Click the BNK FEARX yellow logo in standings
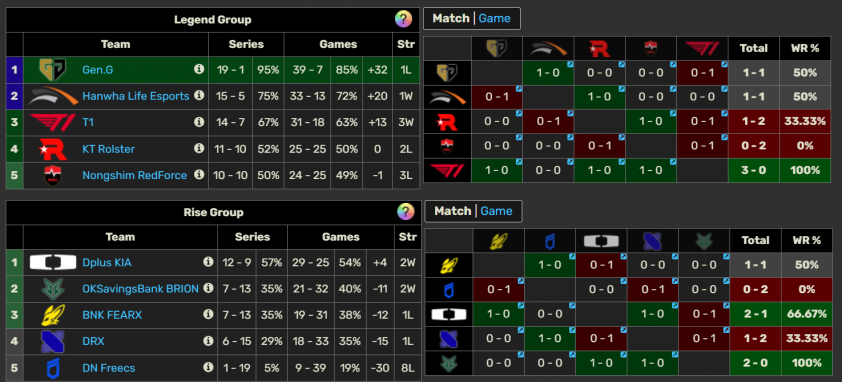Screen dimensions: 842x382 [53, 315]
